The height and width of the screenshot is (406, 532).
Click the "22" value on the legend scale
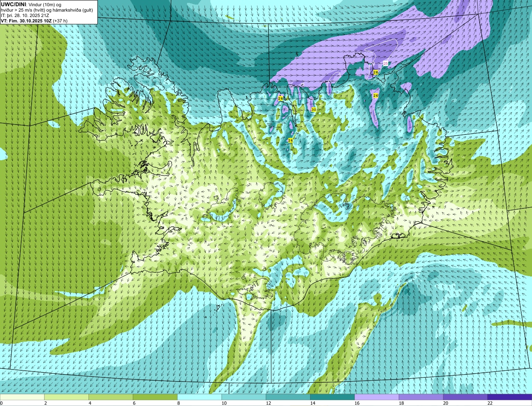click(x=490, y=403)
